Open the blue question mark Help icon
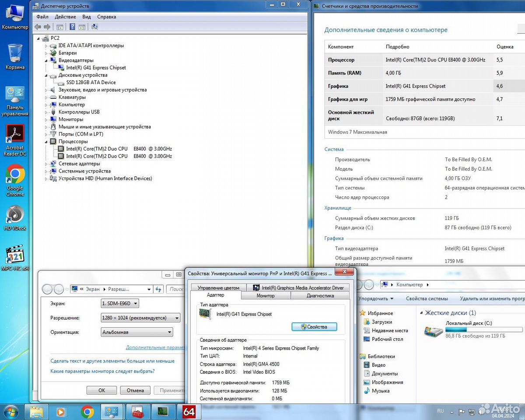 tap(72, 27)
